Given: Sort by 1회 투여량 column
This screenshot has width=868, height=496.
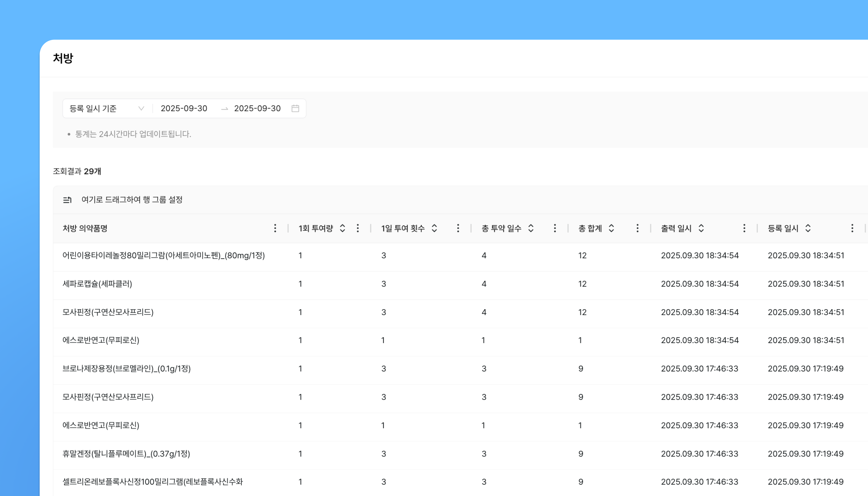Looking at the screenshot, I should (342, 228).
